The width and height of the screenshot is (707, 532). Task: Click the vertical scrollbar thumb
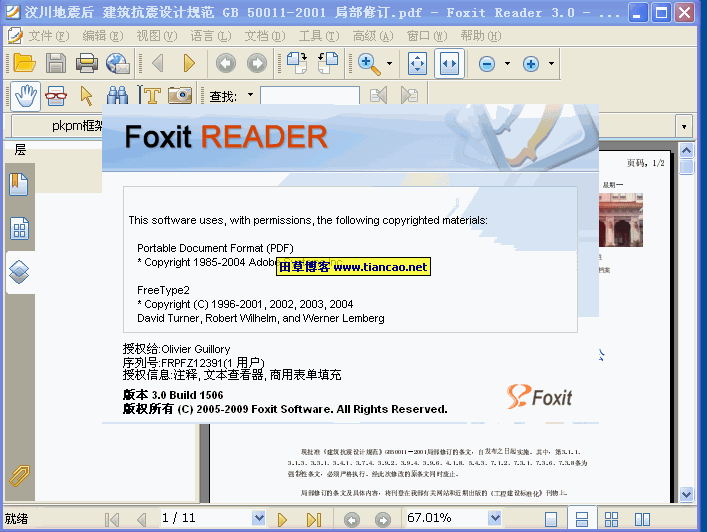coord(686,166)
